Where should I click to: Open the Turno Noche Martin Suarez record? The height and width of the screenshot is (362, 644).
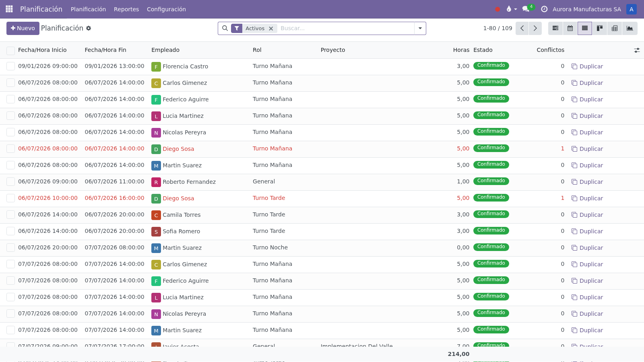point(322,248)
